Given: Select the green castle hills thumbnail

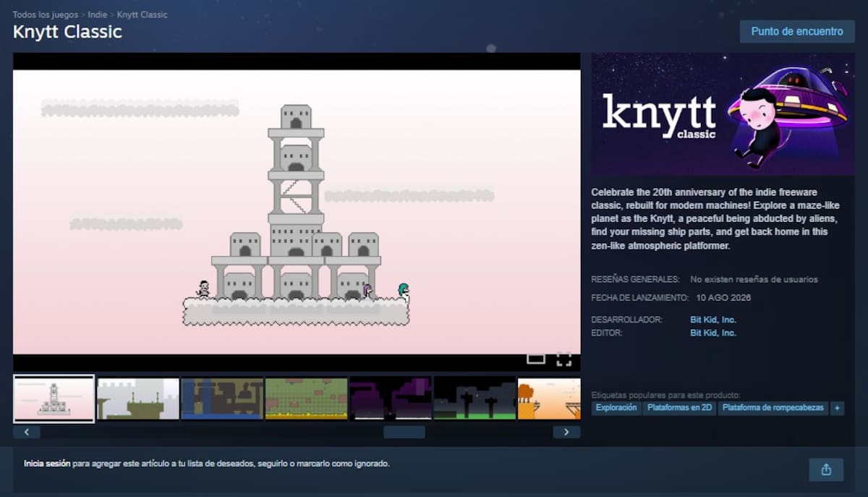Looking at the screenshot, I should 138,399.
